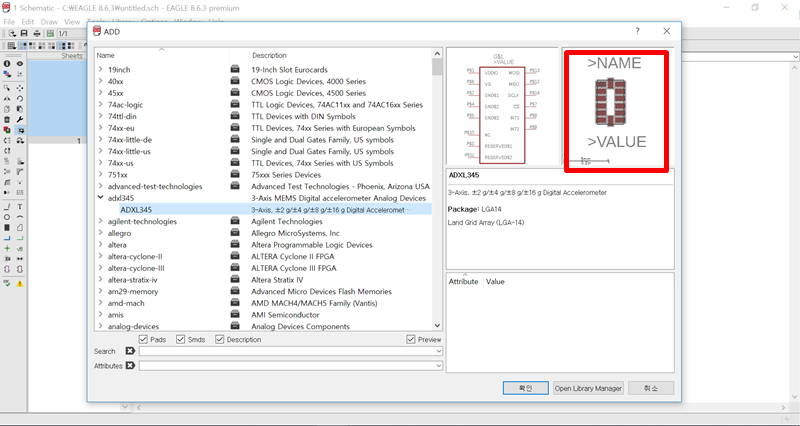Clear the Attributes field with its X icon
The height and width of the screenshot is (426, 800).
pos(130,365)
